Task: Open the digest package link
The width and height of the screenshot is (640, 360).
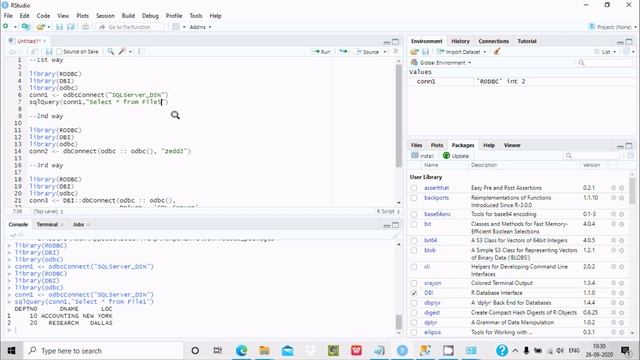Action: coord(432,313)
